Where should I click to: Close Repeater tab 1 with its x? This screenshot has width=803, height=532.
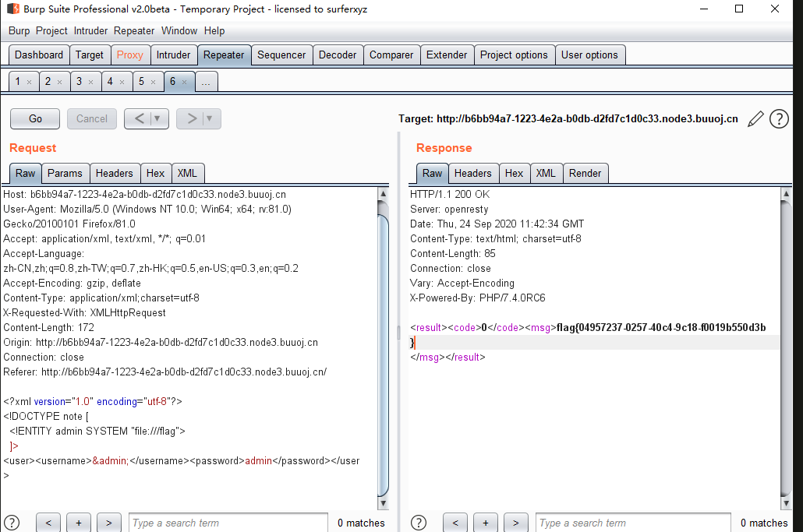pos(29,82)
